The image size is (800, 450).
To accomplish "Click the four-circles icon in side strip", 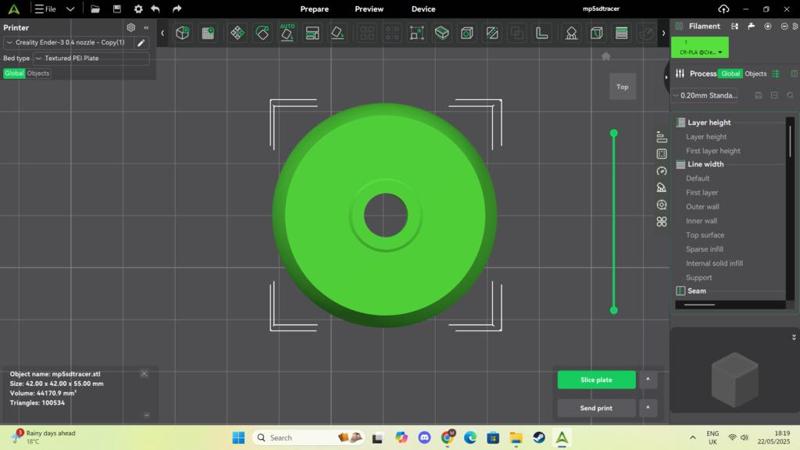I will tap(661, 221).
